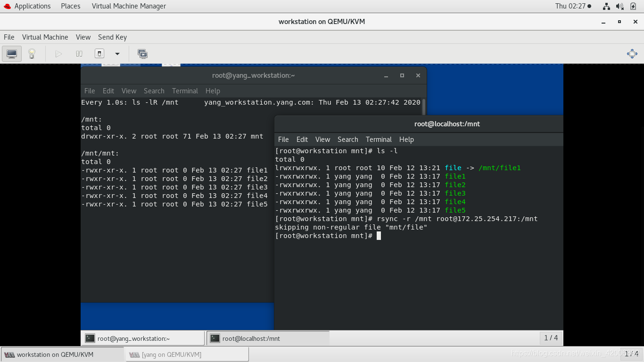Maximize the yang_workstation terminal window
Screen dimensions: 644x362
pyautogui.click(x=402, y=75)
